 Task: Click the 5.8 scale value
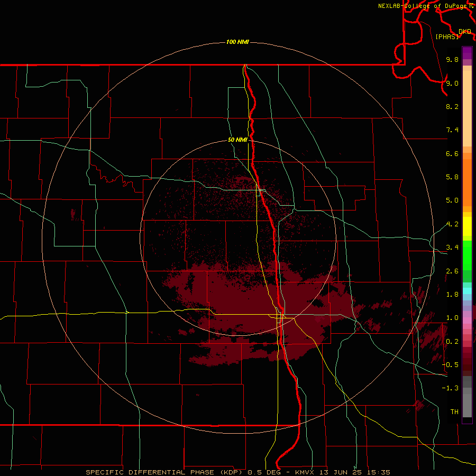pos(452,177)
